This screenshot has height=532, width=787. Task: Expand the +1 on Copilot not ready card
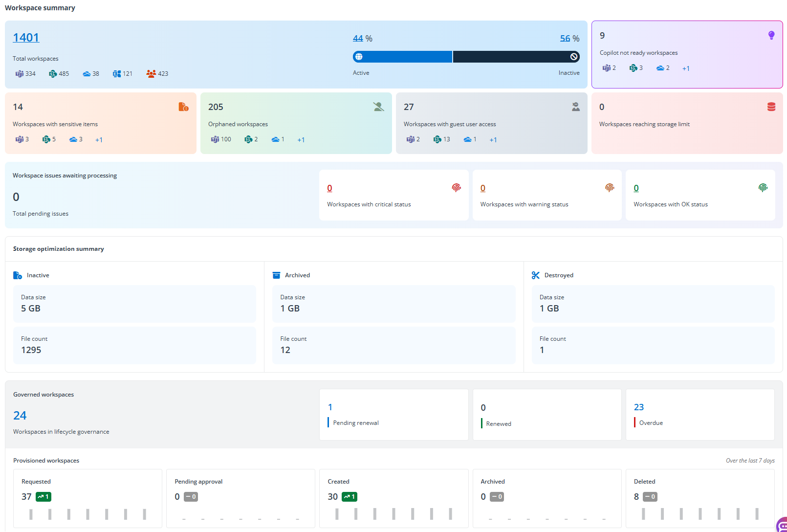pos(686,68)
